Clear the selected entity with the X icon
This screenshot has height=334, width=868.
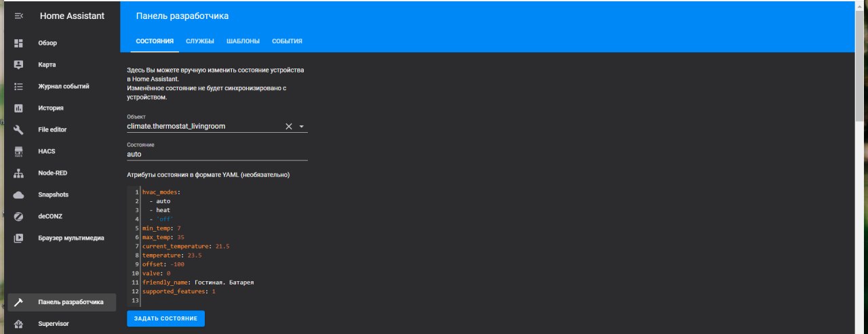[288, 126]
